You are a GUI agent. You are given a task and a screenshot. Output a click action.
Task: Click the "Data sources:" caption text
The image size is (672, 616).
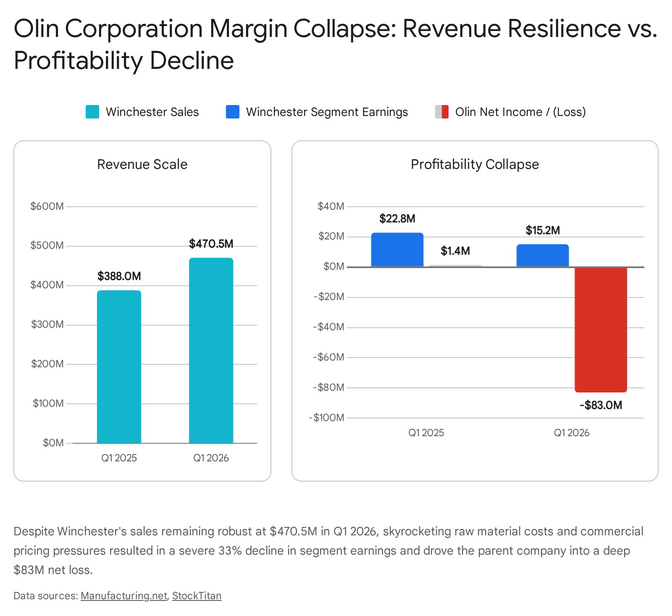pyautogui.click(x=46, y=596)
